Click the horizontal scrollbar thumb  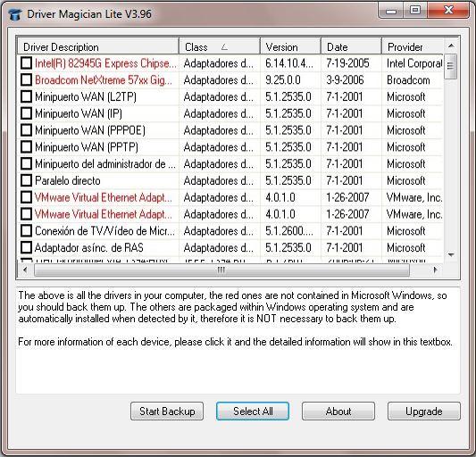(221, 270)
